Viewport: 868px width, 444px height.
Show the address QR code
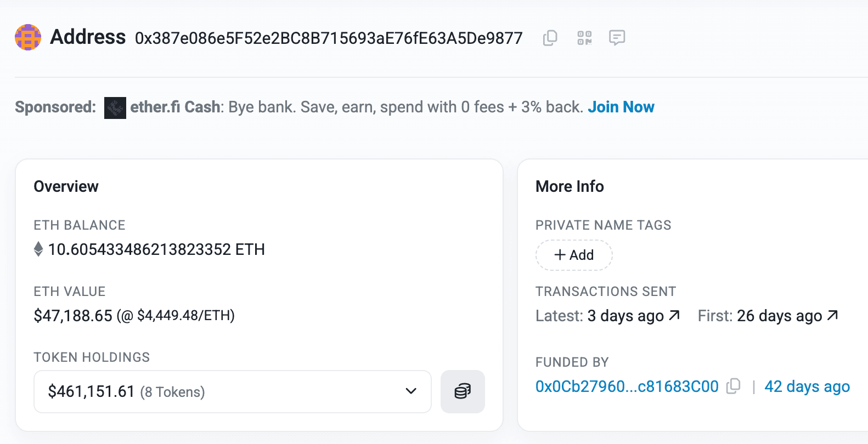pyautogui.click(x=584, y=38)
